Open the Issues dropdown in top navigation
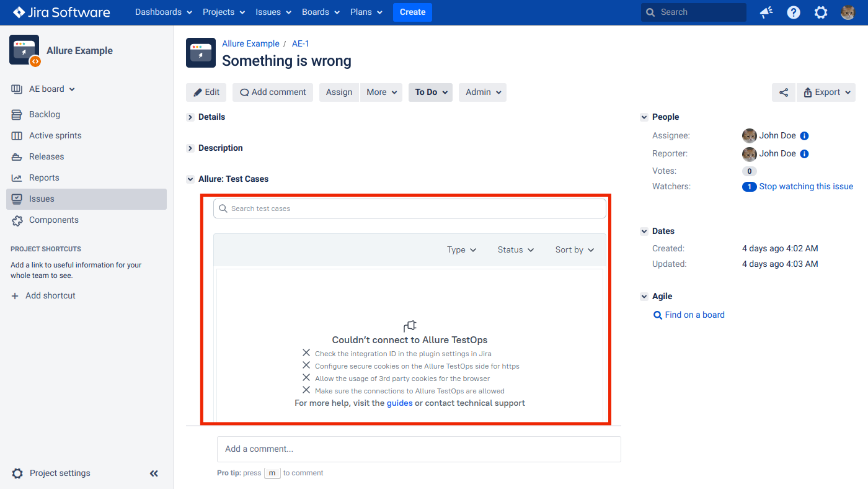 [273, 12]
